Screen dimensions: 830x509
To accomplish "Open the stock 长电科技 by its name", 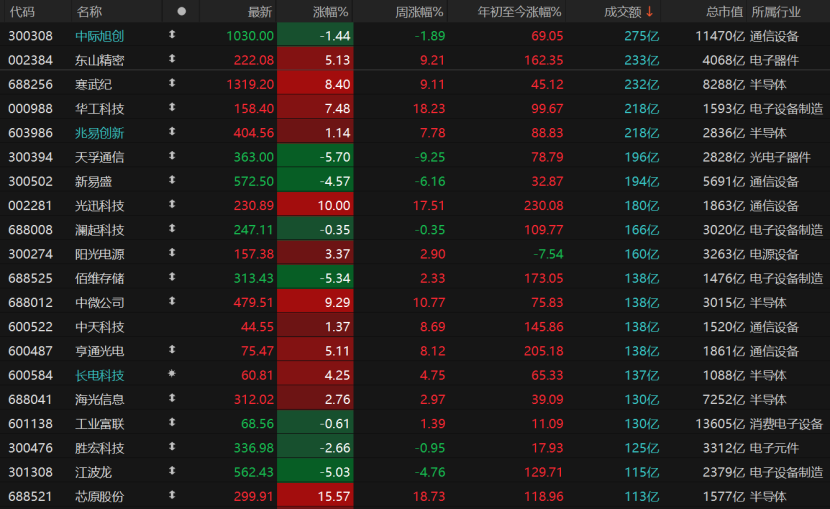I will [x=100, y=375].
